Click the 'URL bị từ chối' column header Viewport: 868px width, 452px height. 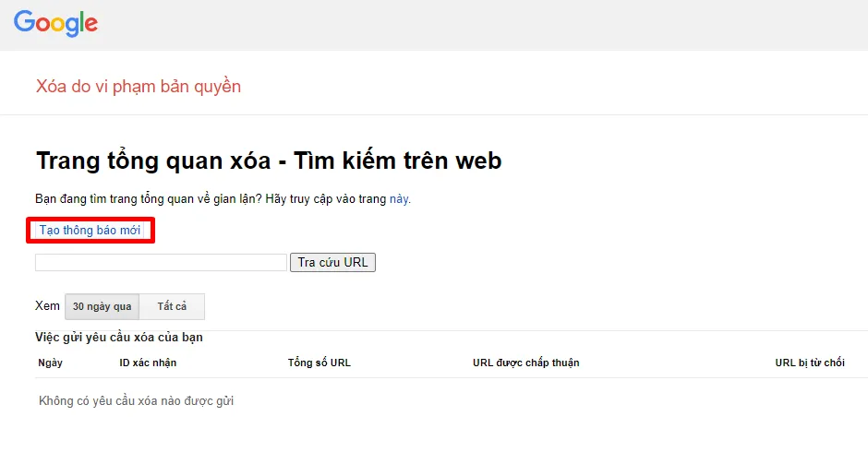pos(810,363)
